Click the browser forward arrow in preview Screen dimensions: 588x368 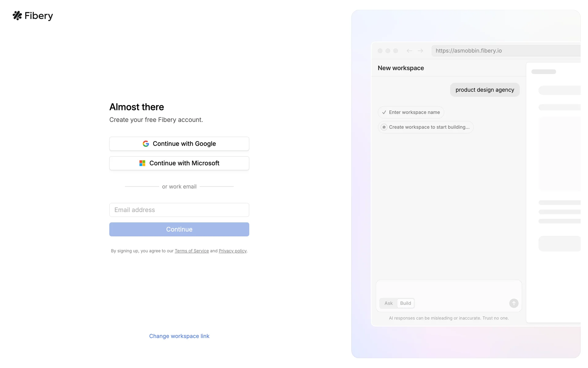[x=420, y=51]
